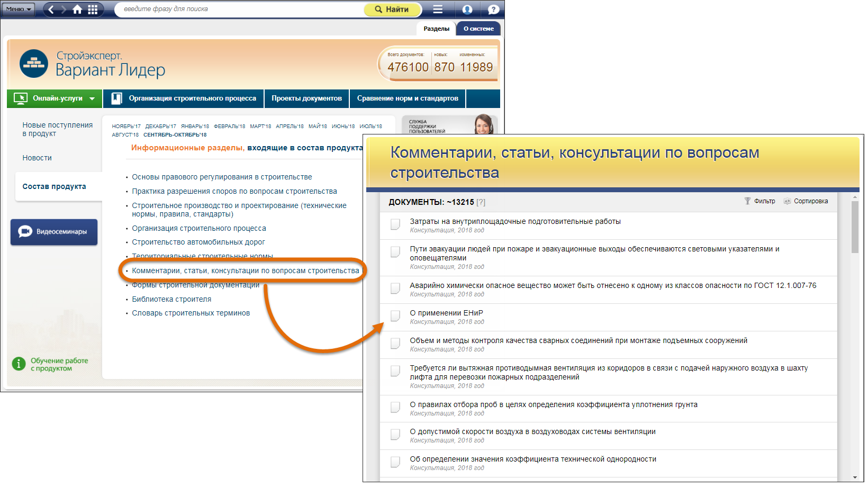Open the hamburger list icon beside Найти
The height and width of the screenshot is (487, 868).
438,10
